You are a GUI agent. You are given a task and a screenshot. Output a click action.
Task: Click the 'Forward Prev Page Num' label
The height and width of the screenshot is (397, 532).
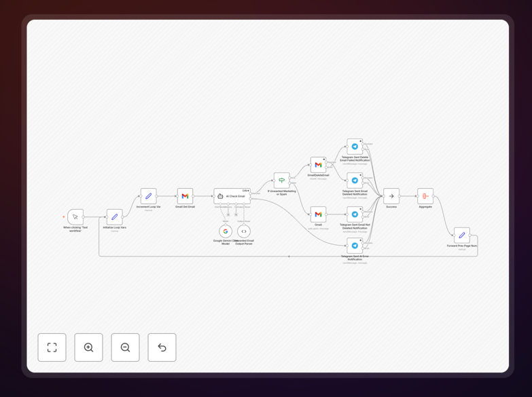tap(462, 246)
